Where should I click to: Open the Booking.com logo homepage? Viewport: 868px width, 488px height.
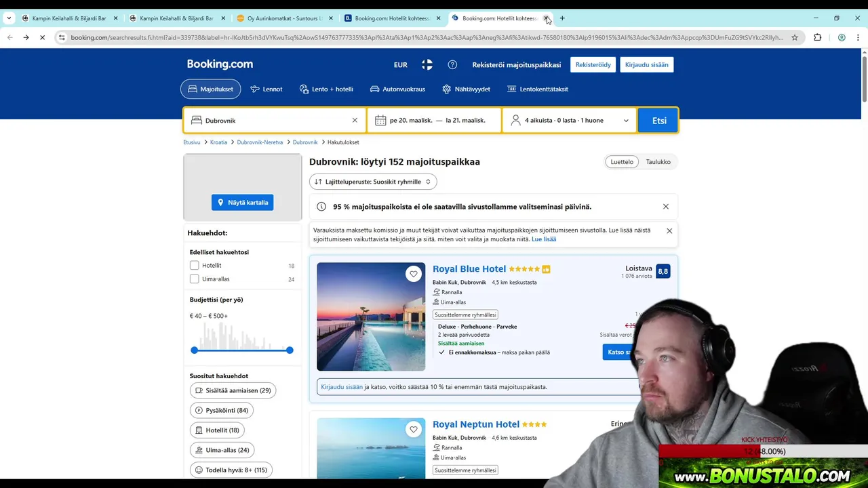point(220,64)
